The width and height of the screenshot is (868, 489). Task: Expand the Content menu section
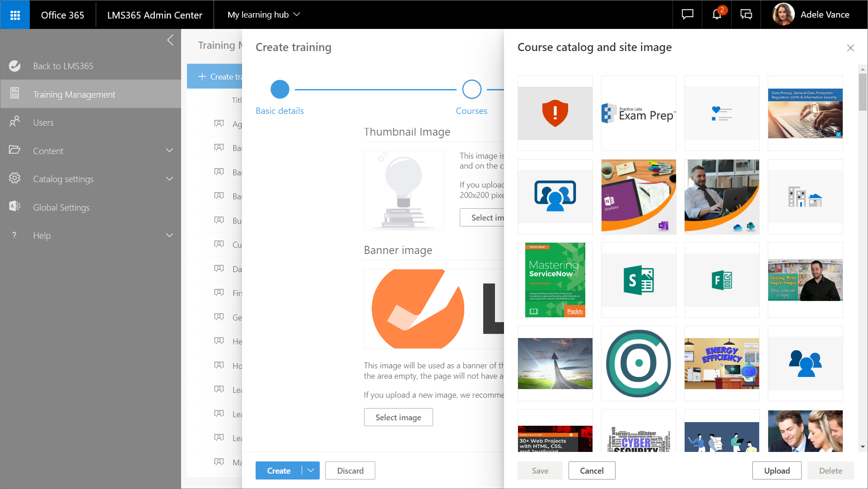click(169, 150)
